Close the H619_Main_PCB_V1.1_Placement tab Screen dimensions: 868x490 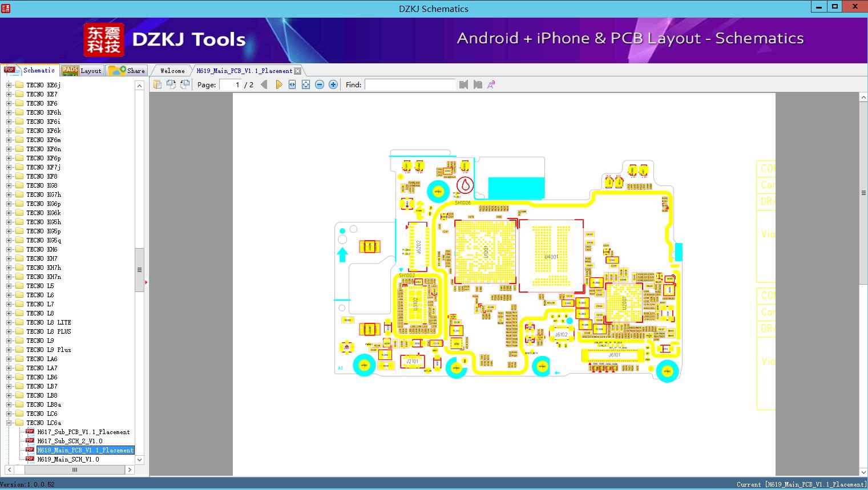(297, 71)
